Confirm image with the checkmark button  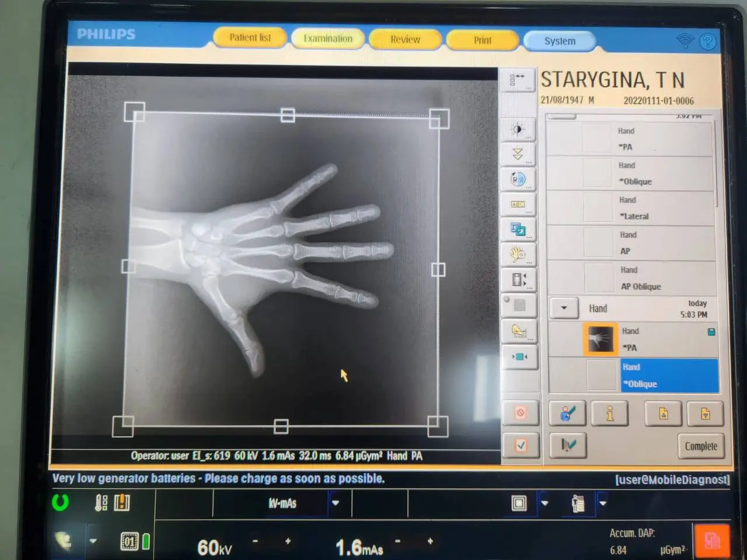(x=521, y=445)
